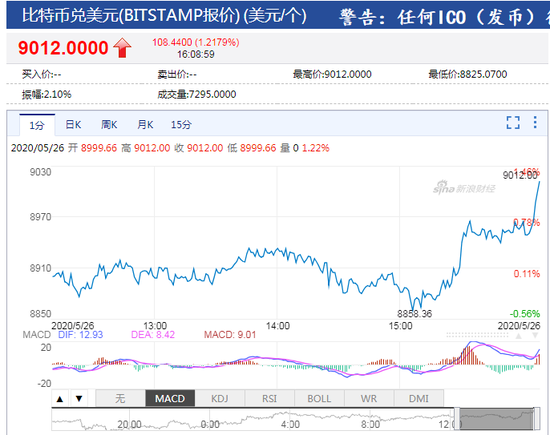
Task: Select the RSI indicator button
Action: click(270, 399)
